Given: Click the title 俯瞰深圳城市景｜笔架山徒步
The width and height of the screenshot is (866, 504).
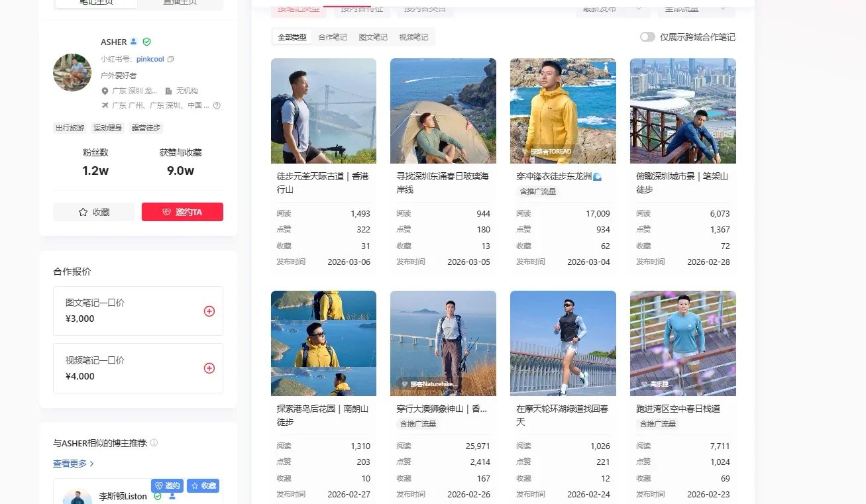Looking at the screenshot, I should tap(682, 183).
